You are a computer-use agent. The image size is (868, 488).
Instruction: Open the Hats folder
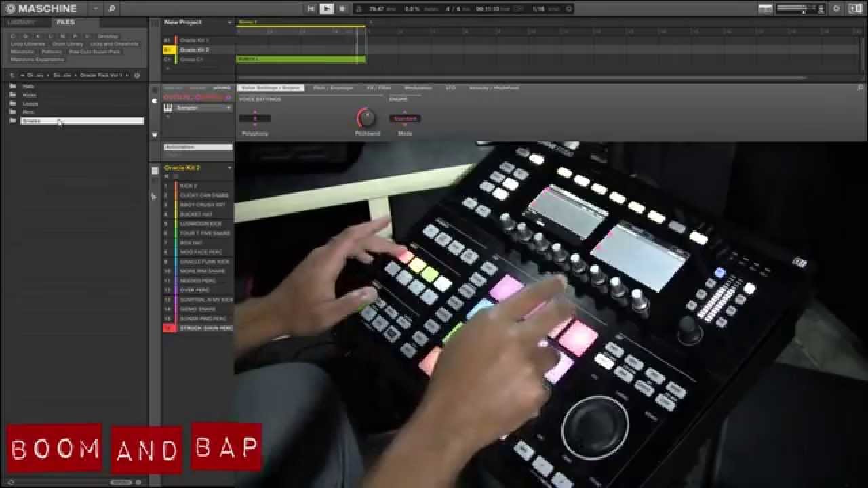click(28, 87)
